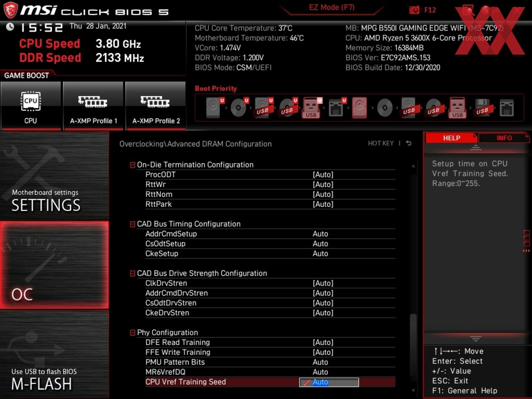The image size is (532, 399).
Task: Collapse On-Die Termination Configuration section
Action: [x=133, y=165]
